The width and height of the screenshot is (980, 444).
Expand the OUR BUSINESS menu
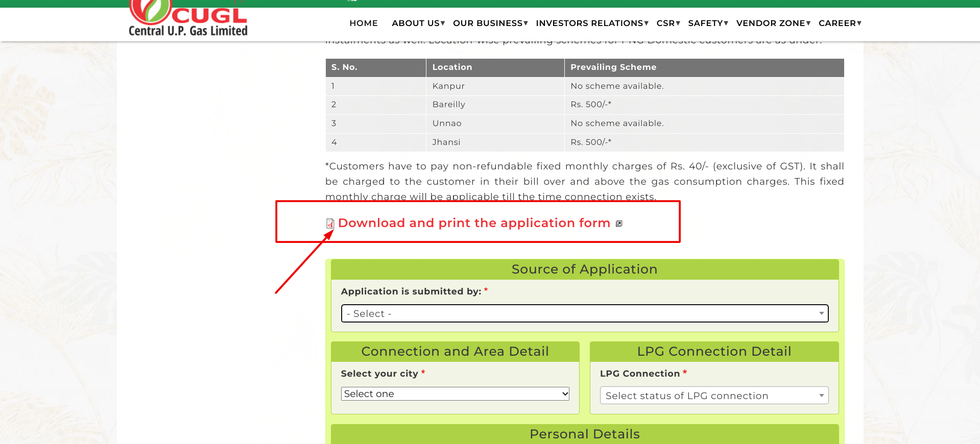point(490,23)
